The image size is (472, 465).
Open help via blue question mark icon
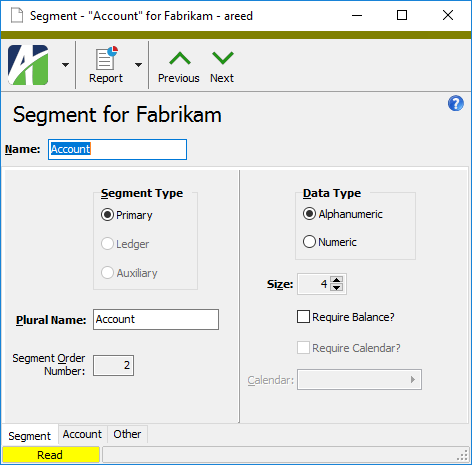[455, 103]
